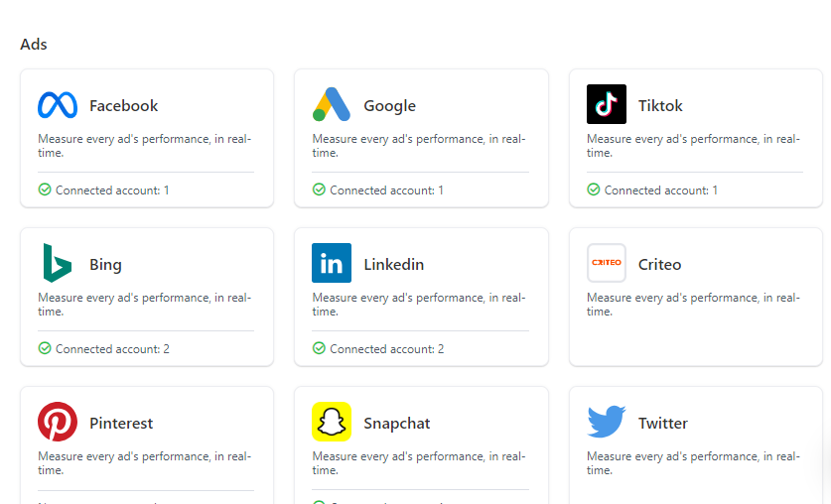Select the Pinterest card title text

[x=121, y=424]
